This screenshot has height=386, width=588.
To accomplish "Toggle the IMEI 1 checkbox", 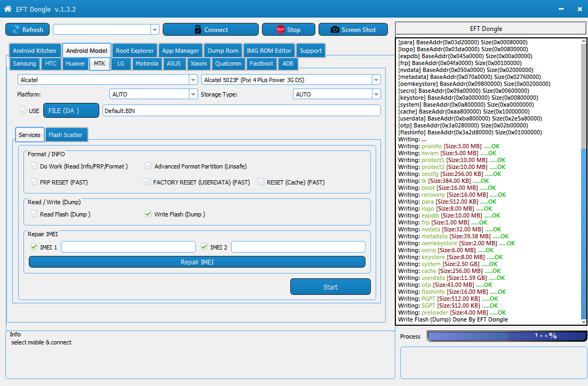I will 34,247.
